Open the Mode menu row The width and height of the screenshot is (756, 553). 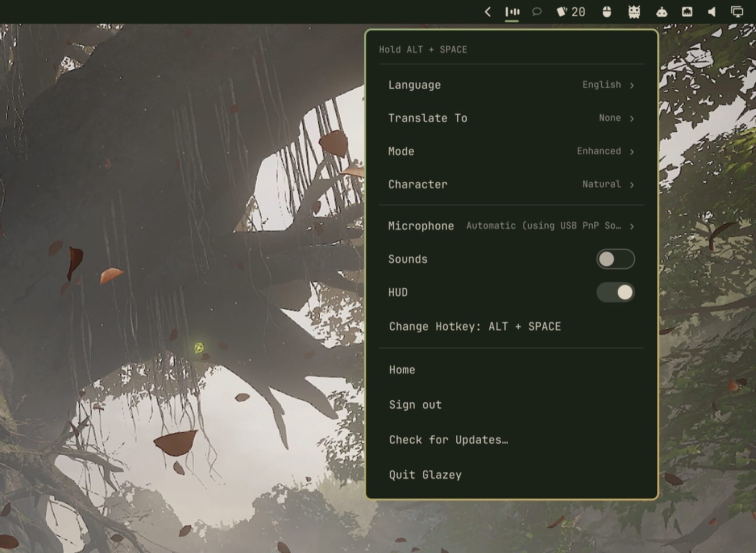point(511,151)
